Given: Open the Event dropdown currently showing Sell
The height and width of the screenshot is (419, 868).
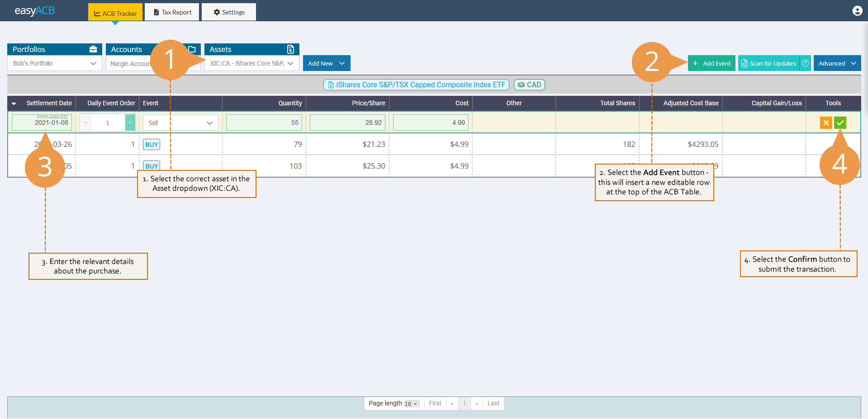Looking at the screenshot, I should point(180,122).
